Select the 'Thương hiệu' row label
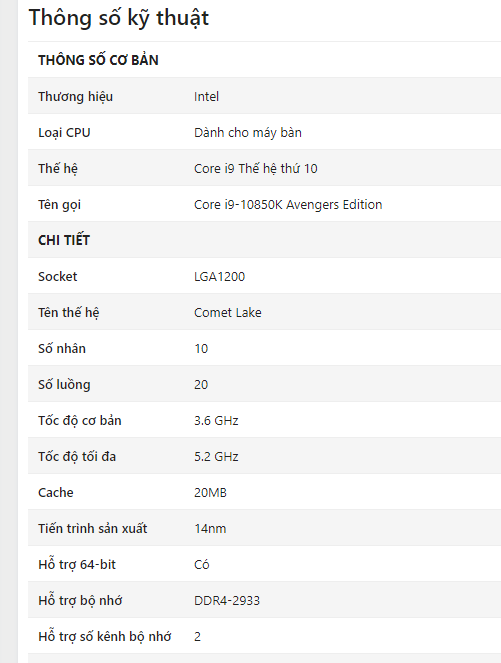 click(x=75, y=96)
